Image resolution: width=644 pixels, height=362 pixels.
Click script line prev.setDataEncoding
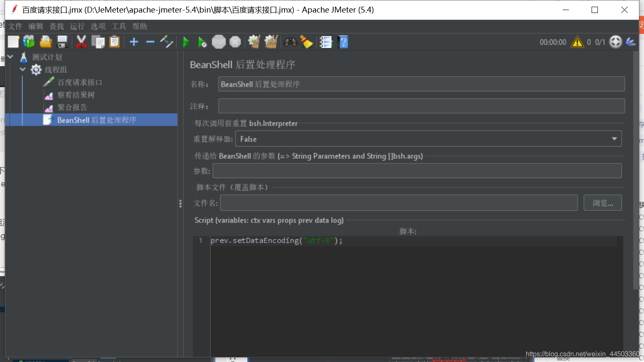click(x=277, y=240)
